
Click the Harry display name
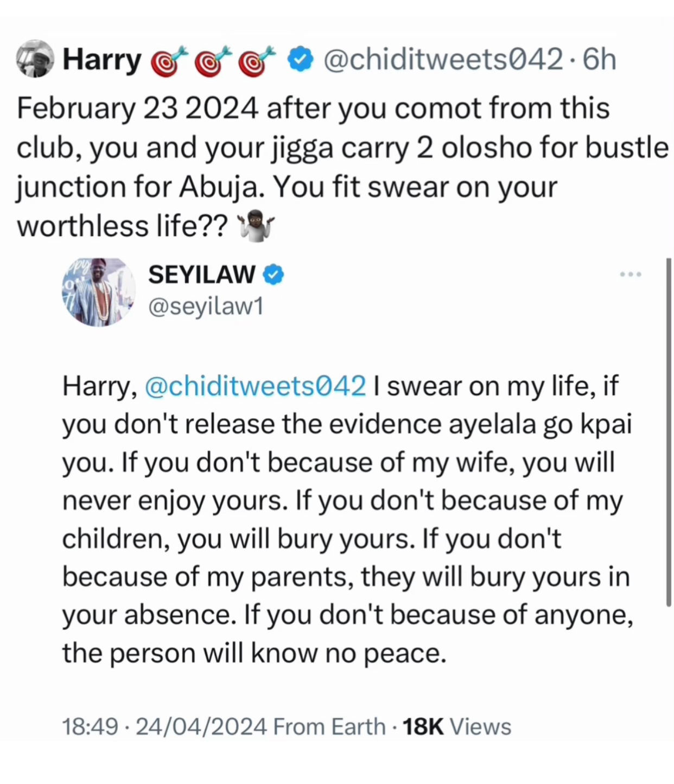pos(101,60)
